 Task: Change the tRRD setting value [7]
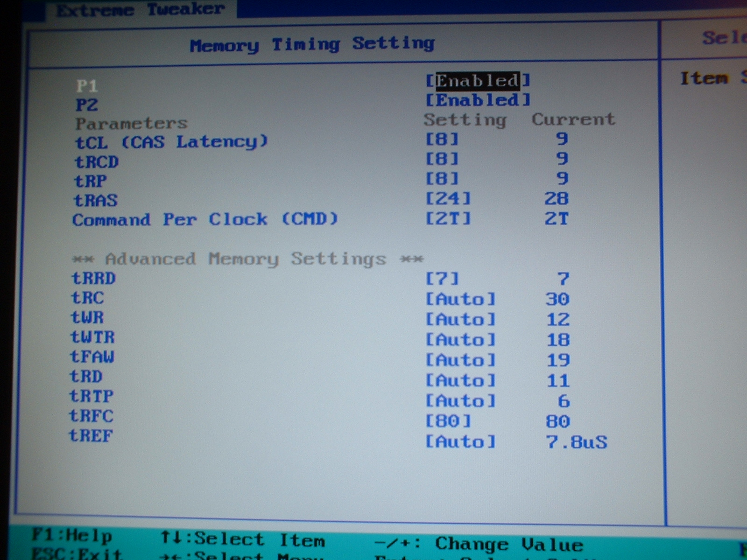(x=442, y=279)
